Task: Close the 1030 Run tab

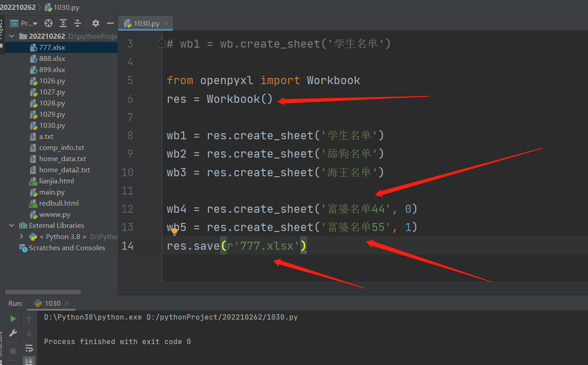Action: (x=67, y=304)
